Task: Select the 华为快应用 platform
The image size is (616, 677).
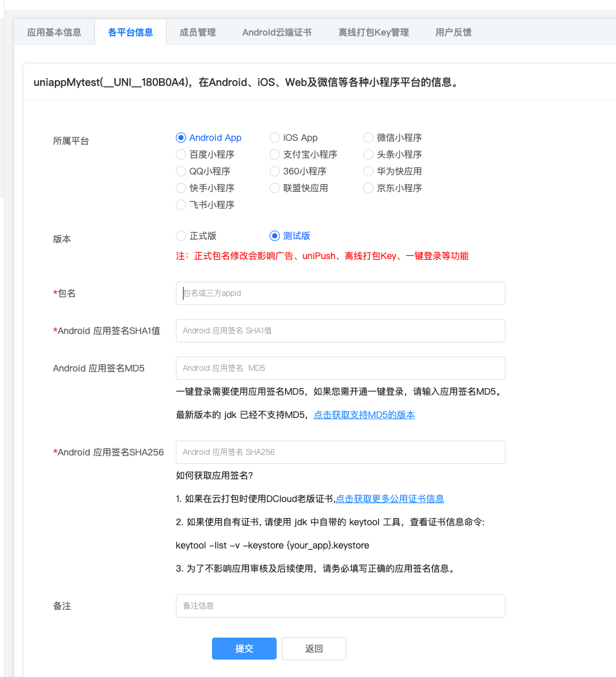Action: click(369, 171)
